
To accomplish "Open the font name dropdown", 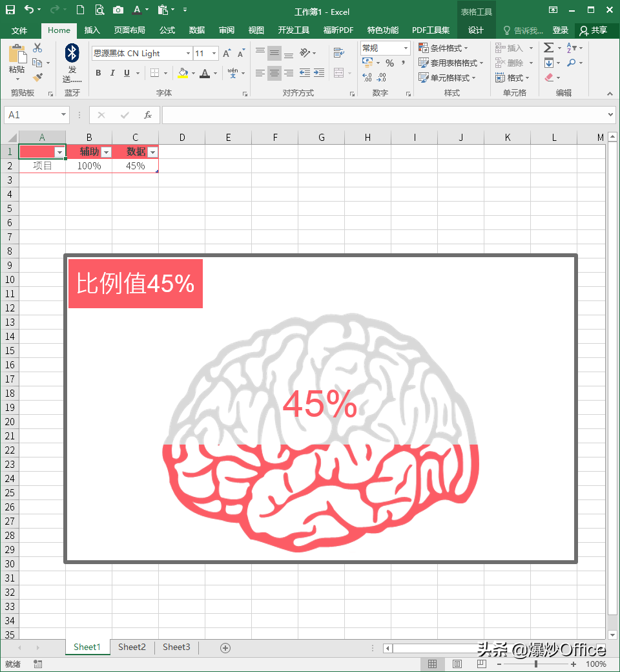I will [x=188, y=53].
